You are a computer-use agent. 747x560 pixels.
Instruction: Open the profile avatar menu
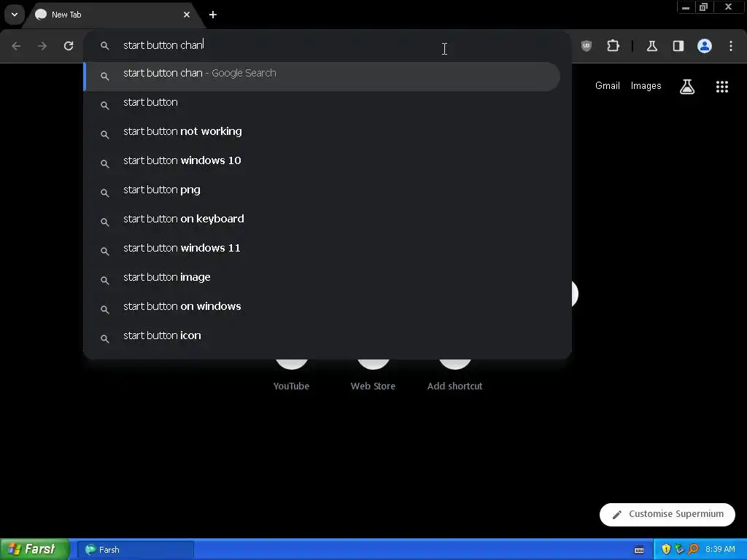pyautogui.click(x=705, y=46)
